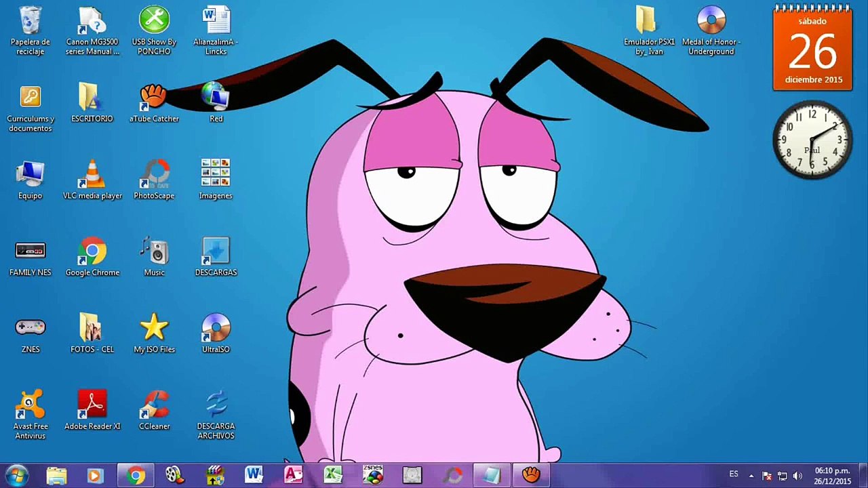This screenshot has height=488, width=868.
Task: Show hidden system tray icons
Action: pos(751,476)
